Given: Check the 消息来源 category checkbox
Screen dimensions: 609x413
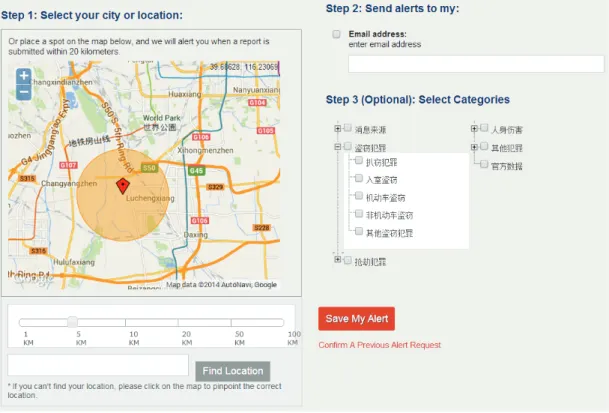Looking at the screenshot, I should (348, 128).
